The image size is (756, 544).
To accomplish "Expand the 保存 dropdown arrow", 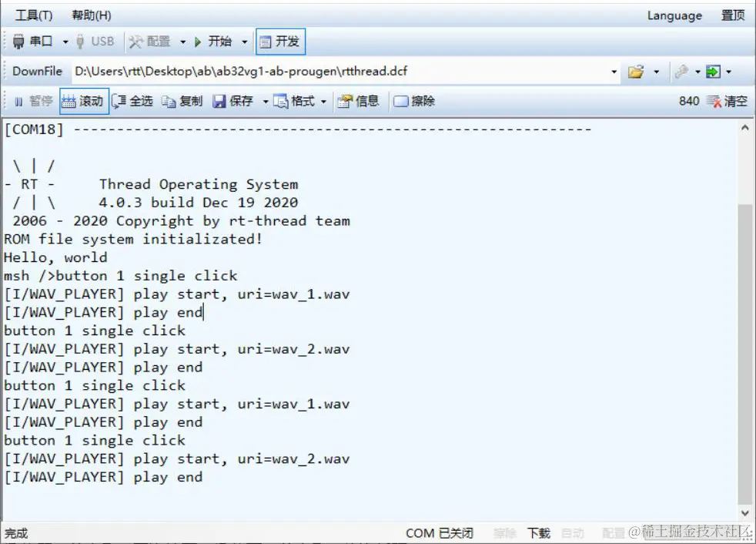I will (x=266, y=102).
